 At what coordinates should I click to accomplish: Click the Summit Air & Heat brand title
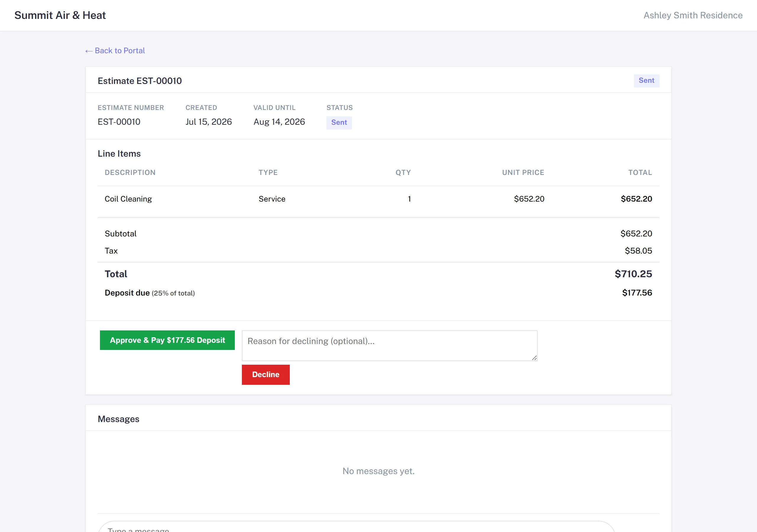pos(60,15)
